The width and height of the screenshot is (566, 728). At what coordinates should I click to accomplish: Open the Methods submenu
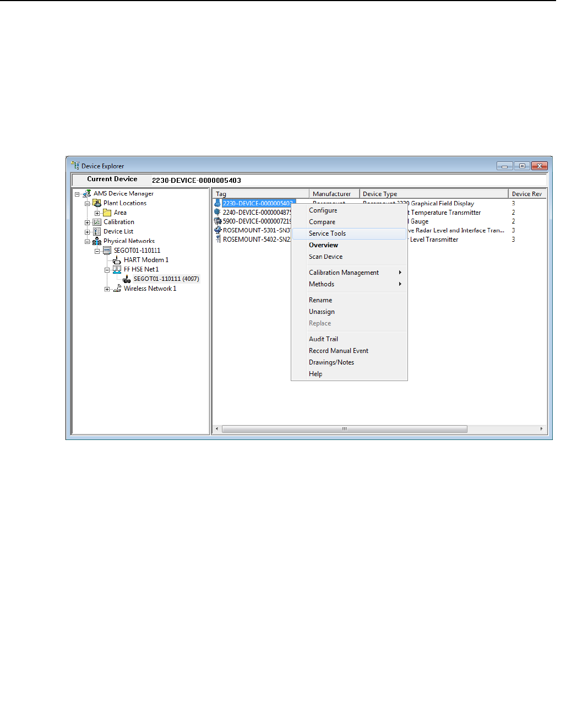(349, 284)
